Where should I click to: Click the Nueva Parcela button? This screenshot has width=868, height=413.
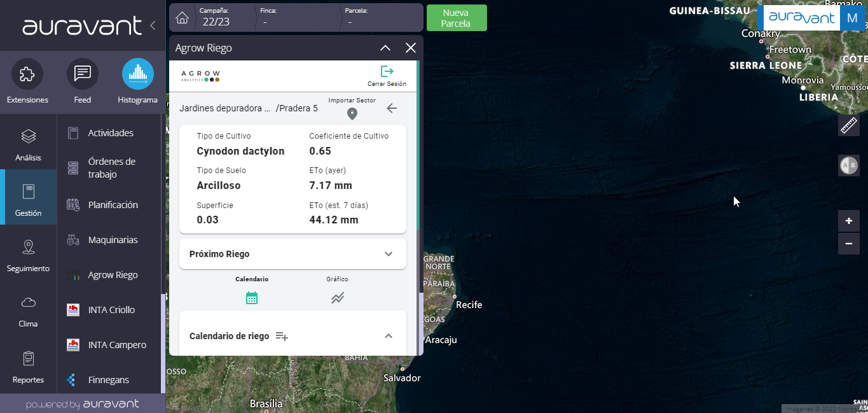point(457,18)
